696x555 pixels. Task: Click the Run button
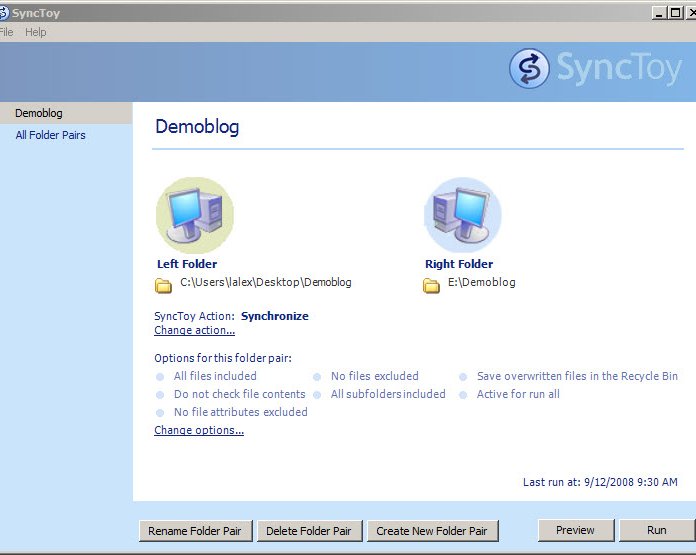pyautogui.click(x=657, y=530)
